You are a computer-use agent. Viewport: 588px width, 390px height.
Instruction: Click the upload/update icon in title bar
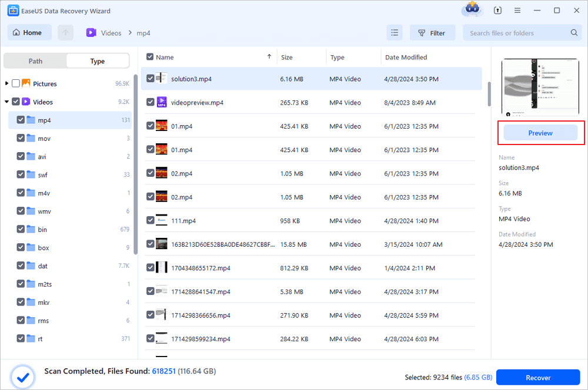497,11
